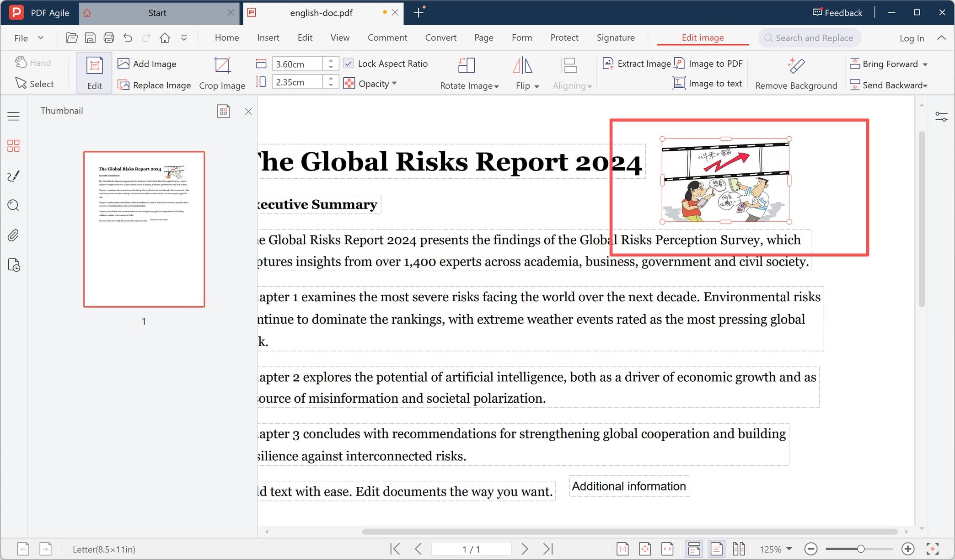The image size is (955, 560).
Task: Open the zoom percentage dropdown
Action: point(789,549)
